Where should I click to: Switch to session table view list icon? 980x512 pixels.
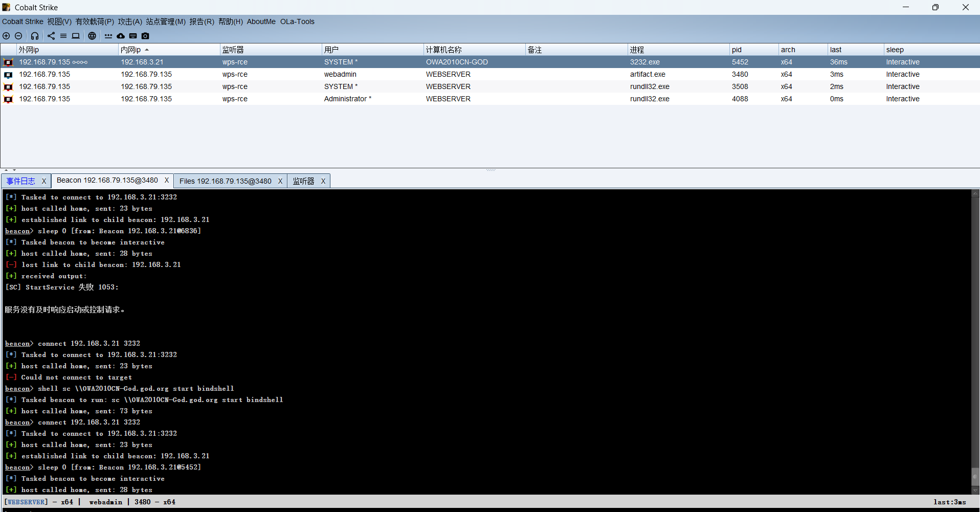(63, 36)
